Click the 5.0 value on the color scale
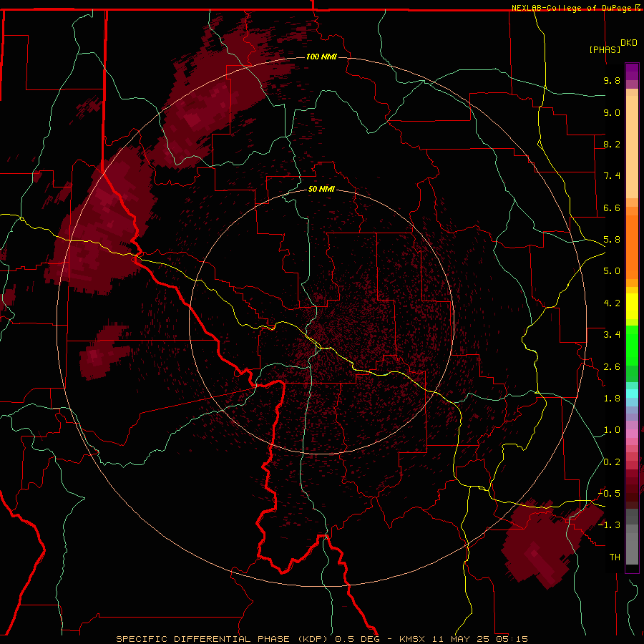This screenshot has width=644, height=644. coord(612,271)
